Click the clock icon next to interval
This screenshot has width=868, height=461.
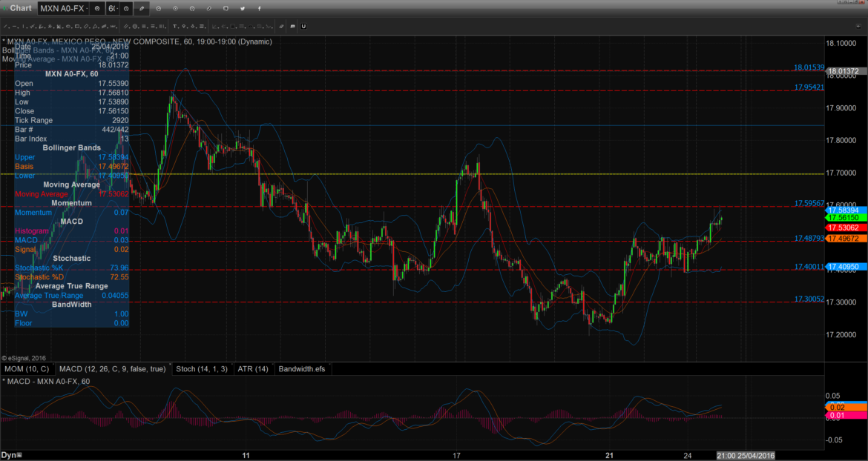126,8
